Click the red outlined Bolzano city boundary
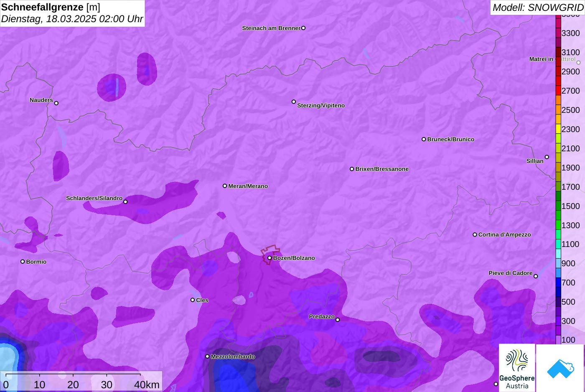Image resolution: width=585 pixels, height=392 pixels. (270, 254)
